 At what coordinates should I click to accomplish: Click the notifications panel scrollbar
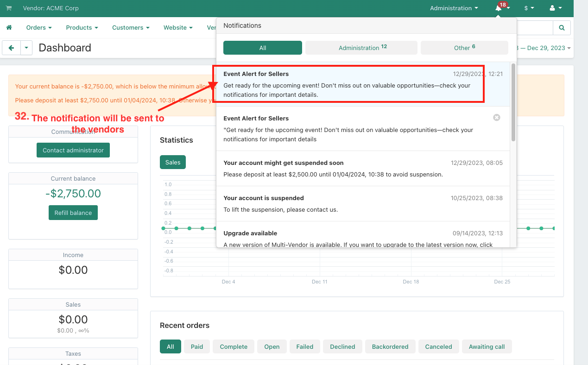pyautogui.click(x=513, y=102)
